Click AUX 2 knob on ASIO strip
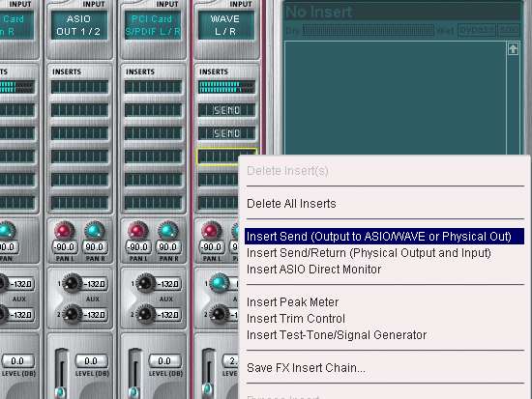This screenshot has width=532, height=399. point(72,314)
